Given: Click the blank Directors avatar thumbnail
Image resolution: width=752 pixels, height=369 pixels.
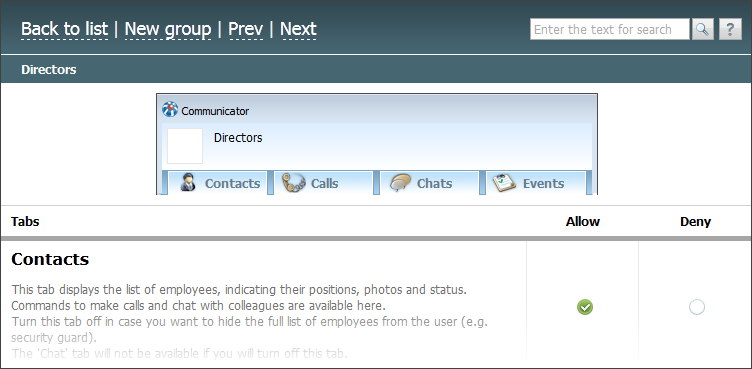Looking at the screenshot, I should point(185,146).
